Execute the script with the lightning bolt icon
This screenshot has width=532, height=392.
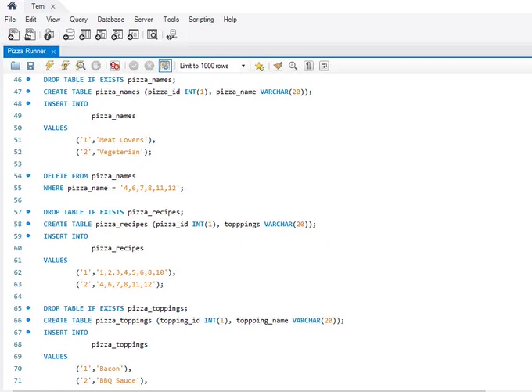[x=49, y=66]
